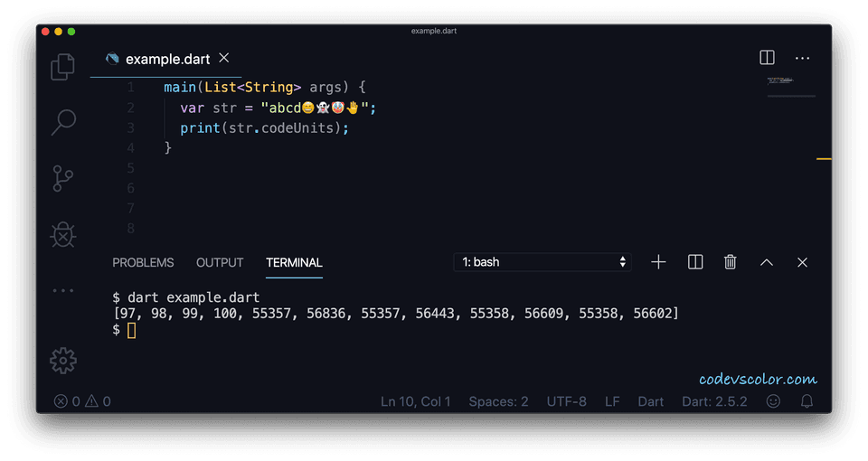
Task: Switch to the OUTPUT tab
Action: pyautogui.click(x=220, y=262)
